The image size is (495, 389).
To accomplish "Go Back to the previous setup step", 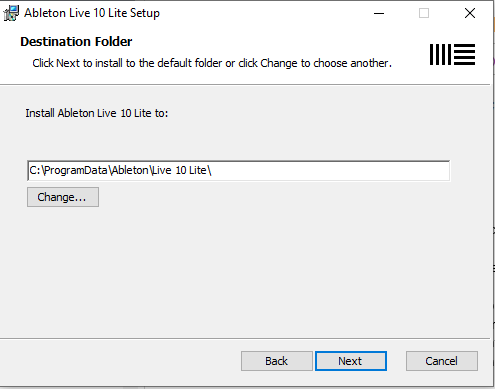I will 277,361.
